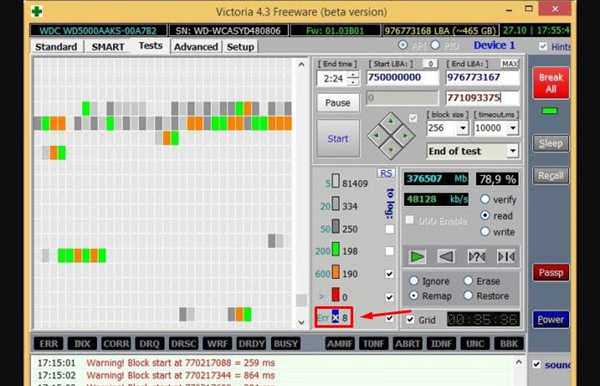The height and width of the screenshot is (386, 600).
Task: Switch to the SMART tab
Action: 108,47
